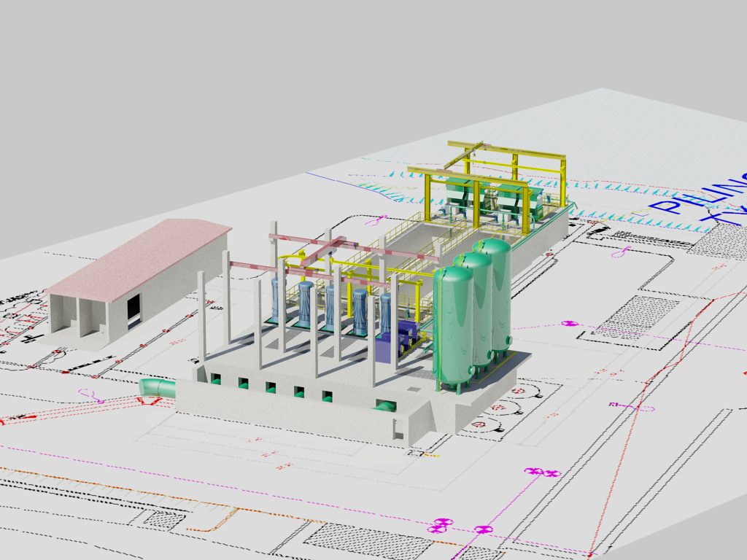The width and height of the screenshot is (747, 560).
Task: Select the green pipe outlet left of the concrete base
Action: pos(158,387)
